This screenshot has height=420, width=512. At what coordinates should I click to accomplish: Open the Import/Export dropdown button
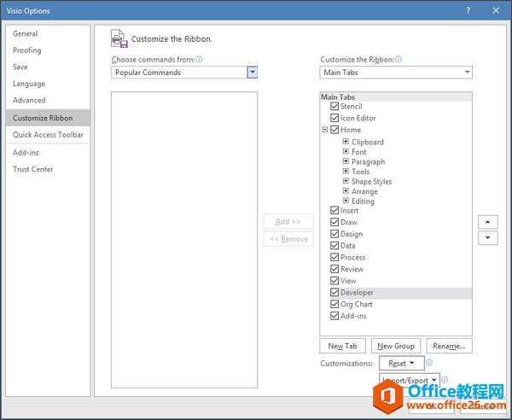(410, 381)
